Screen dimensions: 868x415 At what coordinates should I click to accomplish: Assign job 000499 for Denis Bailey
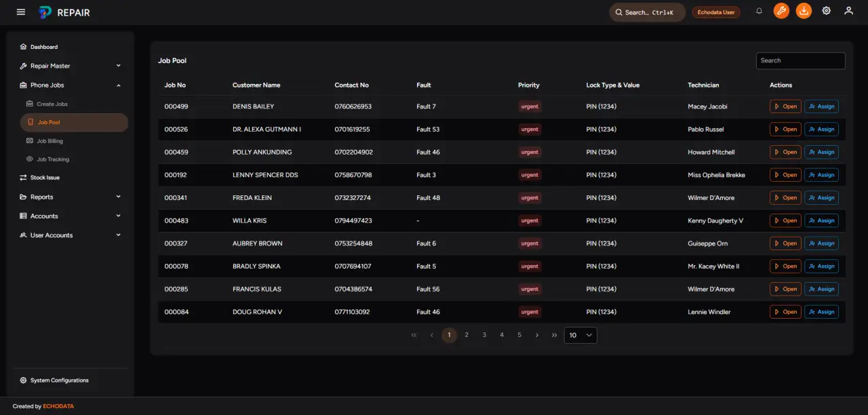tap(821, 106)
